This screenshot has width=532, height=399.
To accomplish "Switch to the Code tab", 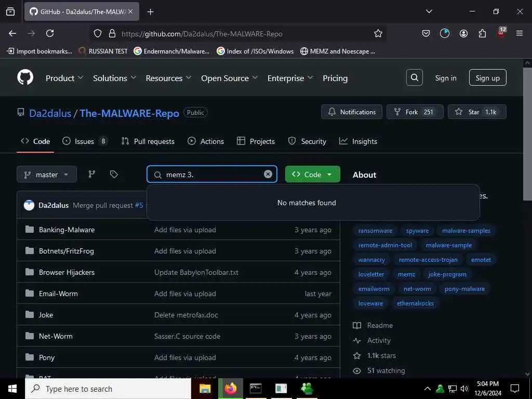I will [35, 141].
